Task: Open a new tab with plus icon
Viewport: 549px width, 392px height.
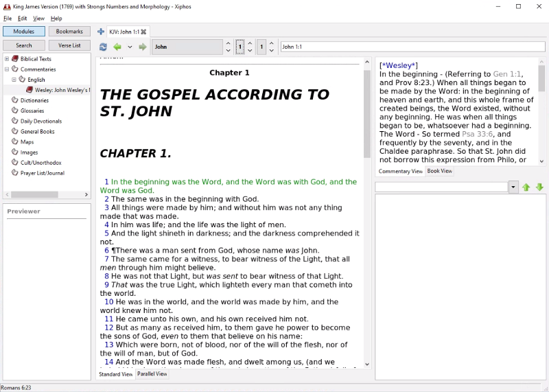Action: pyautogui.click(x=101, y=32)
